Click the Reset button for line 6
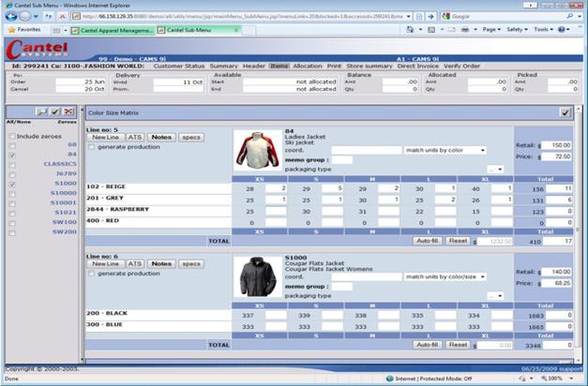The width and height of the screenshot is (588, 386). pyautogui.click(x=457, y=344)
